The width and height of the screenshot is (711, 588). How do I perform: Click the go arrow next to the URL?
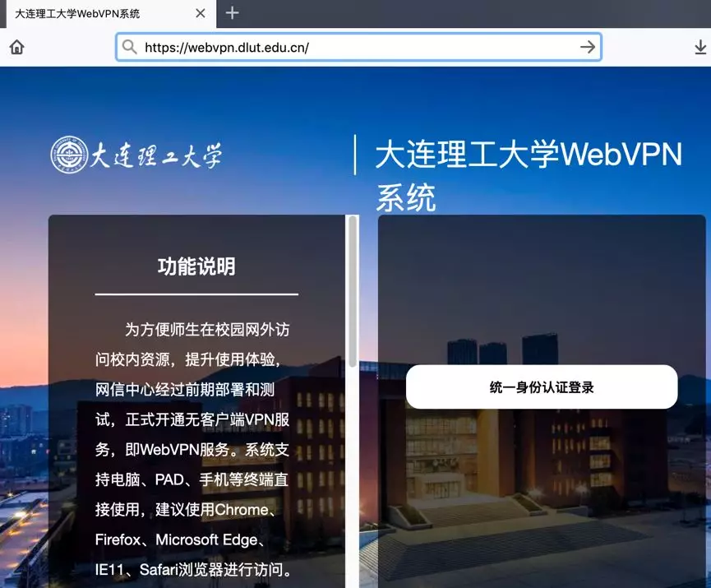click(589, 47)
